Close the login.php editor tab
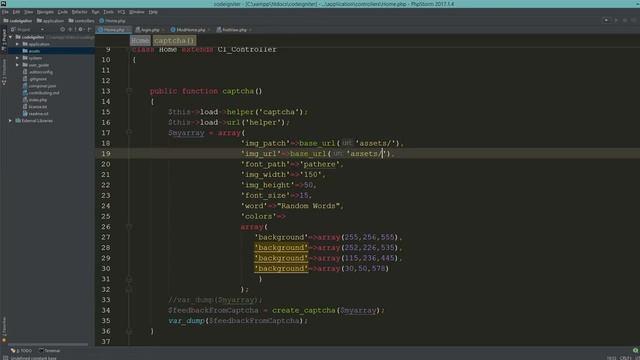The image size is (640, 360). click(x=163, y=30)
